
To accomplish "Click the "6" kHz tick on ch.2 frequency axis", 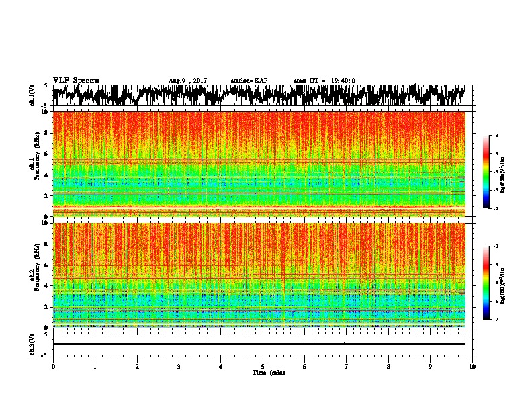I will click(x=48, y=265).
